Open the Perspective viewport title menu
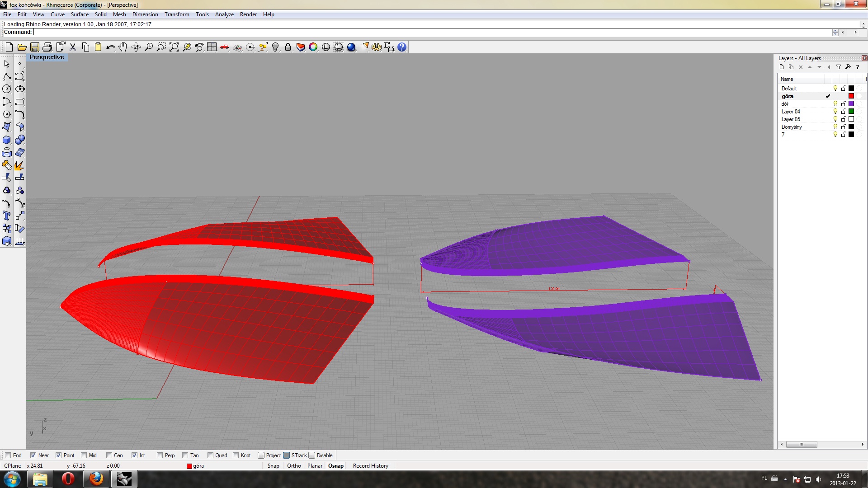This screenshot has width=868, height=488. click(x=47, y=57)
